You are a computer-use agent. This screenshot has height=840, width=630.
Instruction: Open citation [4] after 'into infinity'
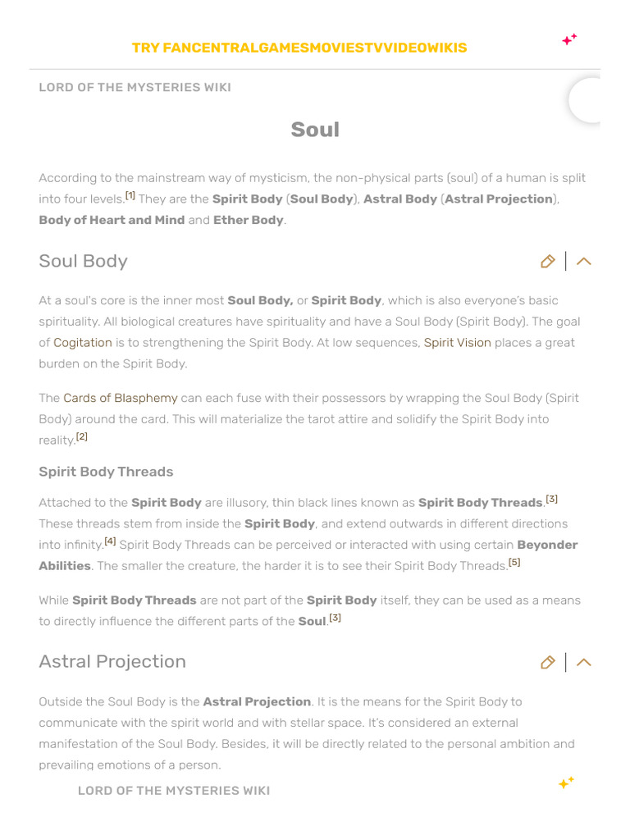tap(110, 541)
